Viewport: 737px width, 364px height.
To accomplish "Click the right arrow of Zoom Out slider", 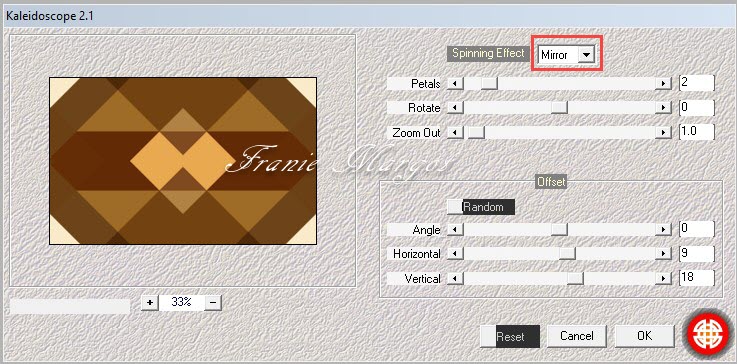I will click(x=663, y=133).
